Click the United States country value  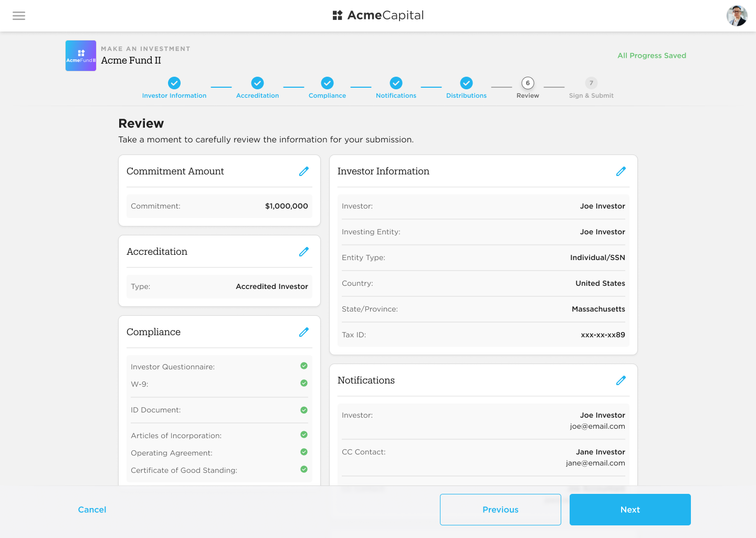tap(600, 283)
